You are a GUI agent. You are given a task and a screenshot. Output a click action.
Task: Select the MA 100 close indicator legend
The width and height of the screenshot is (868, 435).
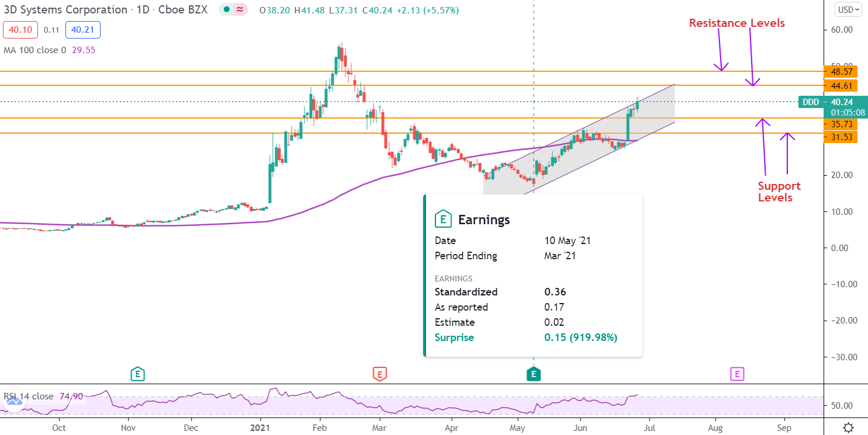(35, 50)
